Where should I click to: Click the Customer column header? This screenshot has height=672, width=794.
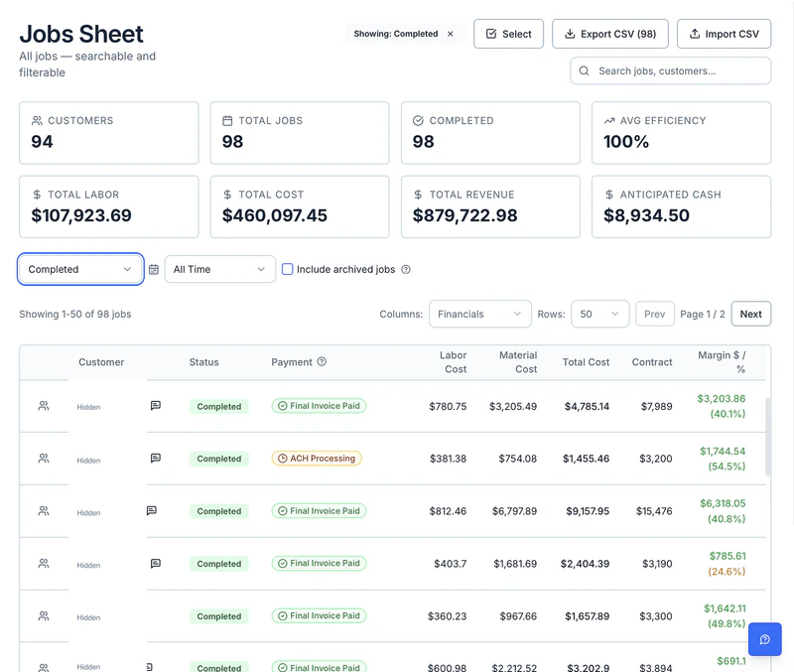click(x=101, y=362)
